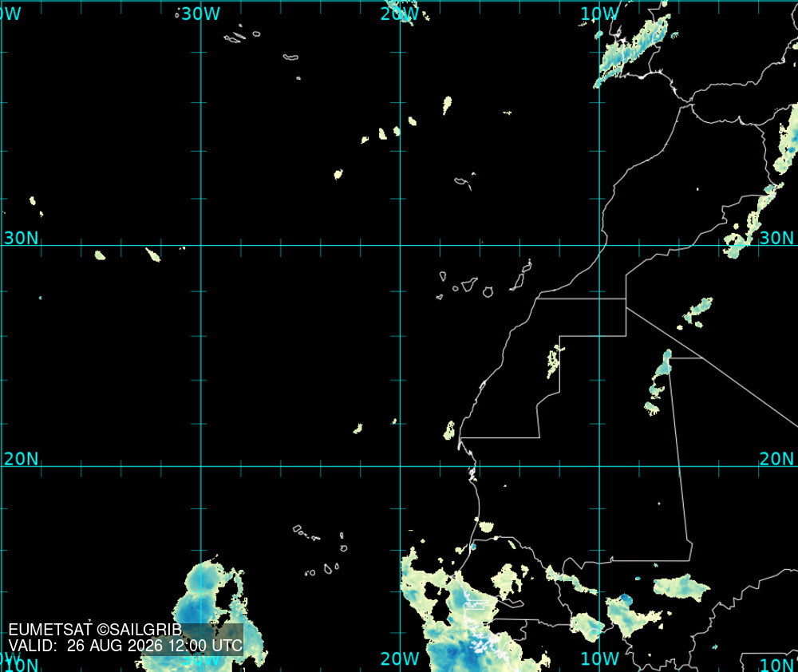Click the cloud band over Iberia at top right
798x672 pixels.
631,51
